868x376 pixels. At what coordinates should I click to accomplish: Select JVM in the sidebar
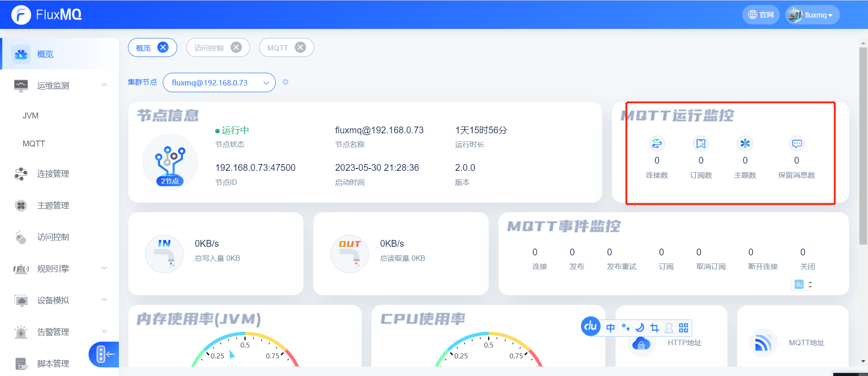pos(31,116)
